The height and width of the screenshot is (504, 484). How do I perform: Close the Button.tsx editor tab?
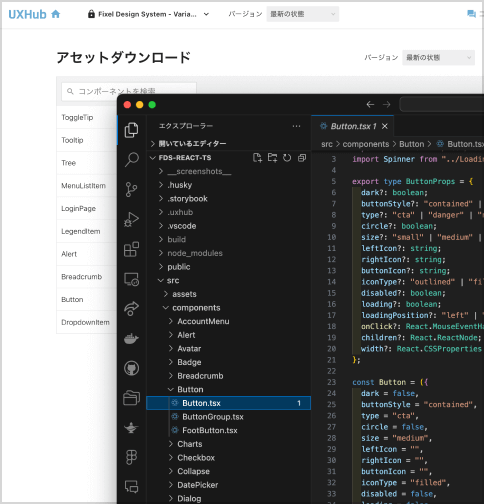click(385, 126)
